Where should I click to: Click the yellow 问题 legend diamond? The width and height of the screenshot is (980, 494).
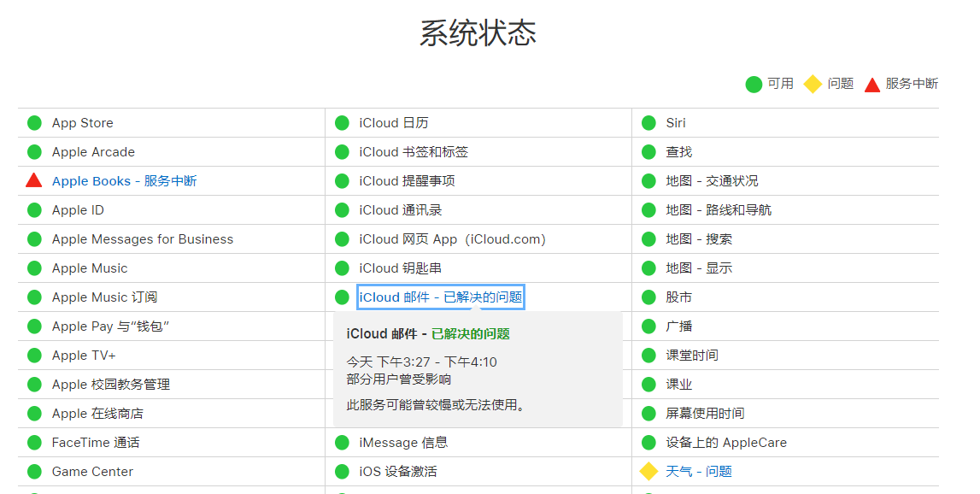tap(813, 84)
